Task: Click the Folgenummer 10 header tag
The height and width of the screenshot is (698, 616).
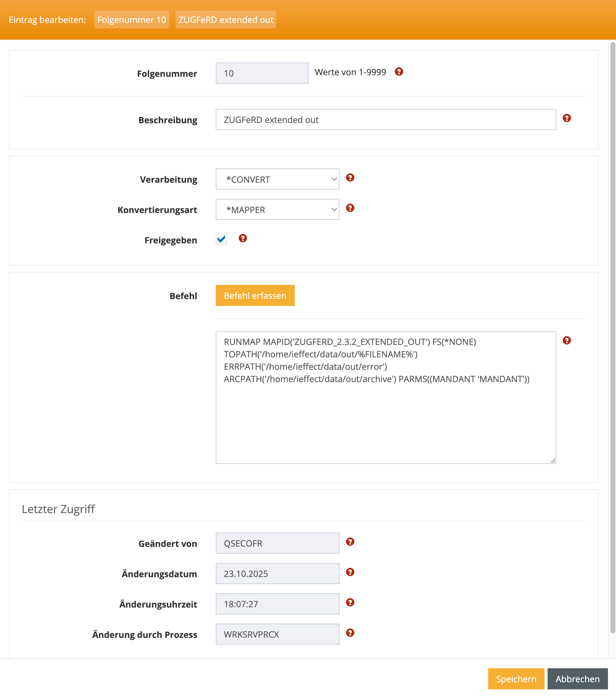Action: tap(131, 20)
